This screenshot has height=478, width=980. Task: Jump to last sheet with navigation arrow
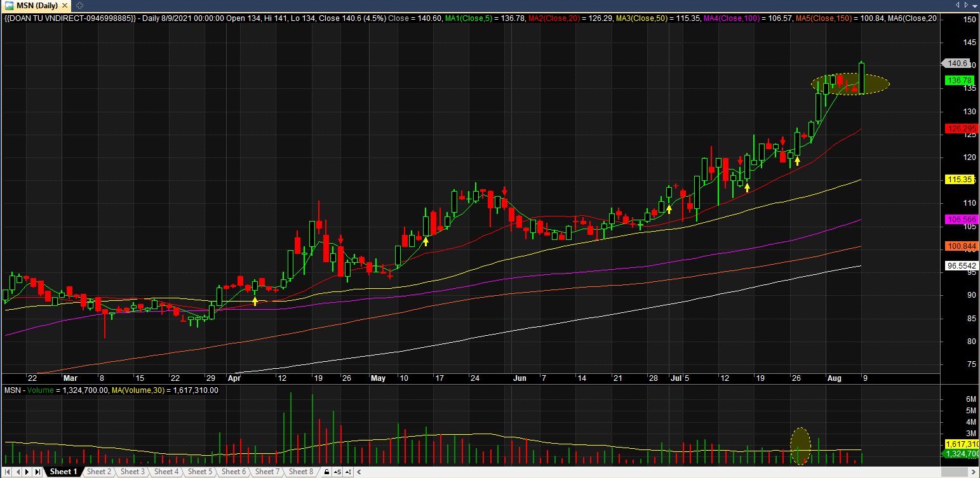click(x=37, y=472)
